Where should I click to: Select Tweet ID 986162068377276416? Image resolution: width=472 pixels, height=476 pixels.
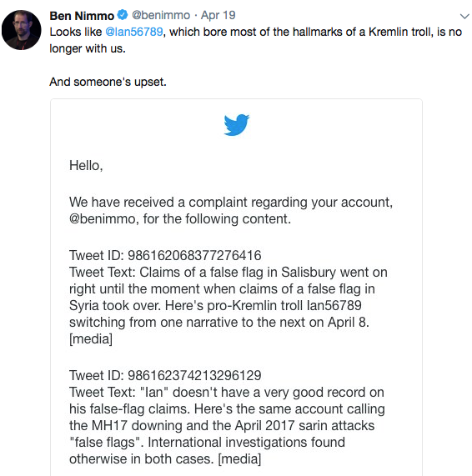[x=194, y=255]
